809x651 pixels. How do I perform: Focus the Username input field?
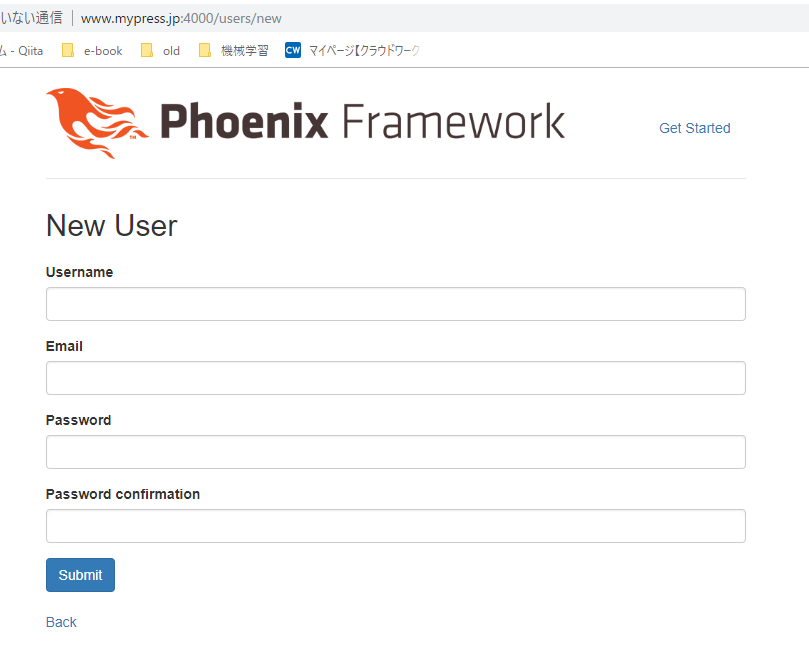[396, 304]
